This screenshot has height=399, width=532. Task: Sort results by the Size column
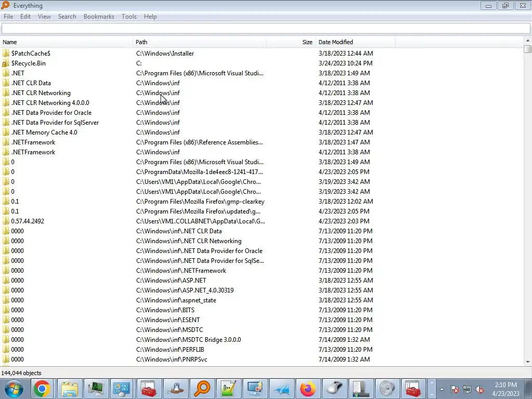291,42
